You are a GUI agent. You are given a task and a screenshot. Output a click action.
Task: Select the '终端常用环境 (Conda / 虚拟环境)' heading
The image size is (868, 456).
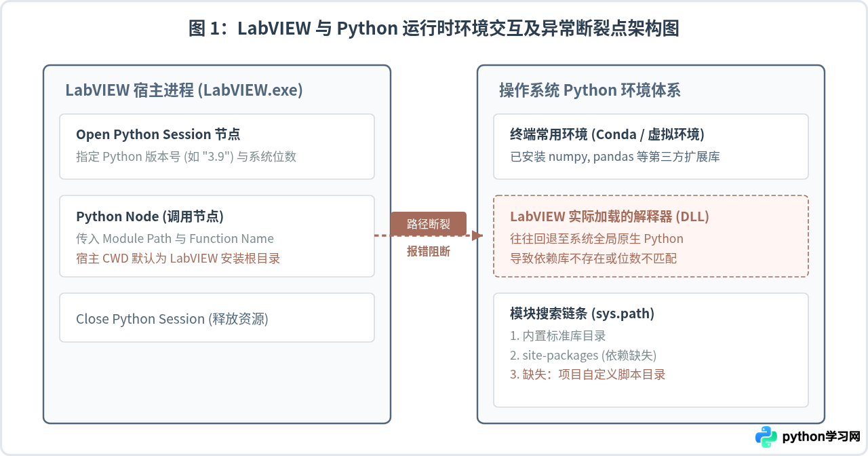(607, 134)
